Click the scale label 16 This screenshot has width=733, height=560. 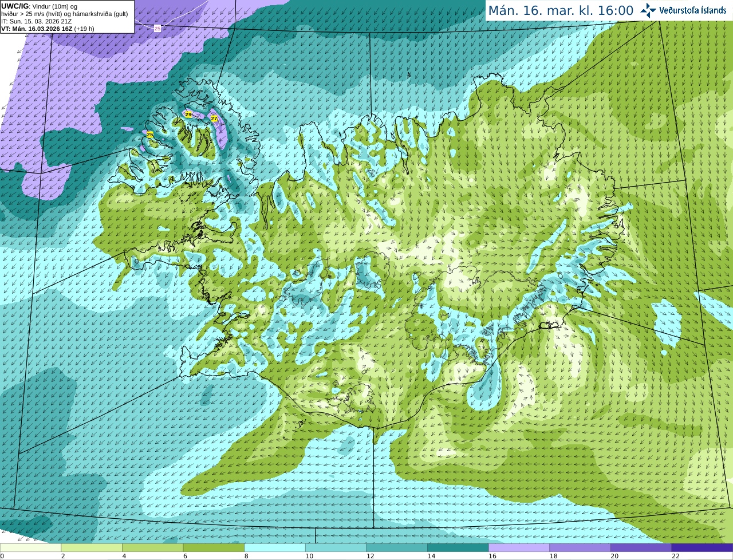coord(492,556)
